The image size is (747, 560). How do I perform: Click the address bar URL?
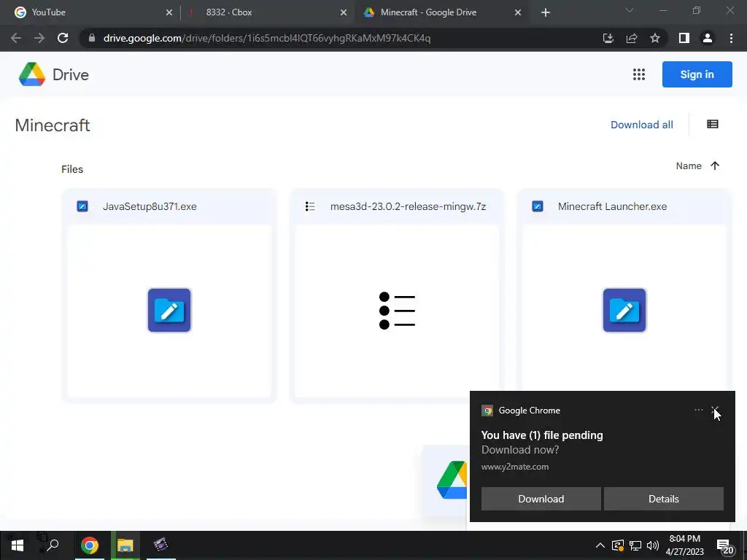pos(267,38)
